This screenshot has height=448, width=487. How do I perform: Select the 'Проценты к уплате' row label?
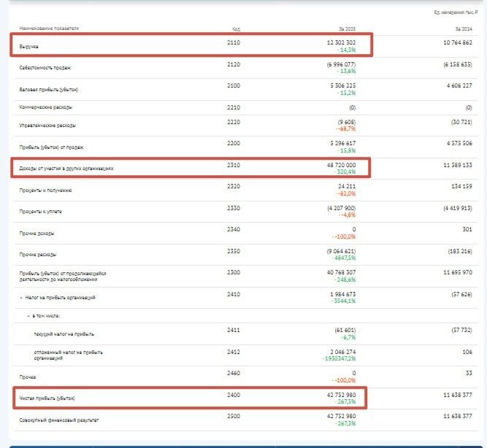click(41, 212)
